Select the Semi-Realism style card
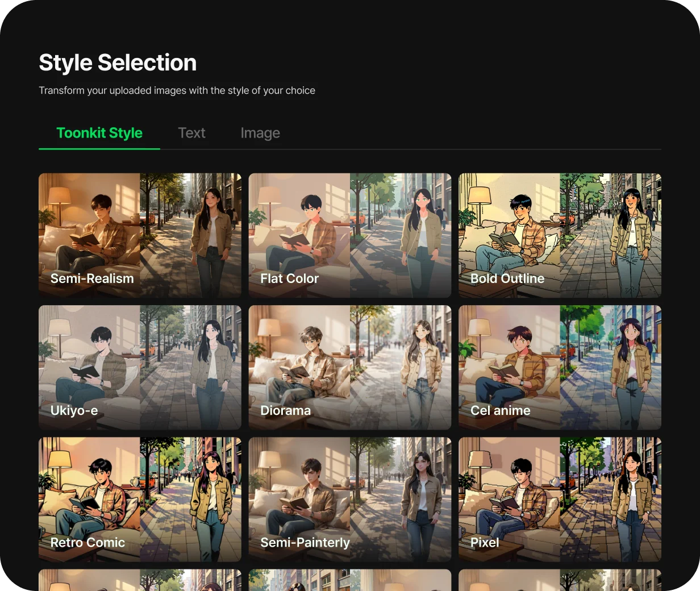The width and height of the screenshot is (700, 591). tap(140, 235)
